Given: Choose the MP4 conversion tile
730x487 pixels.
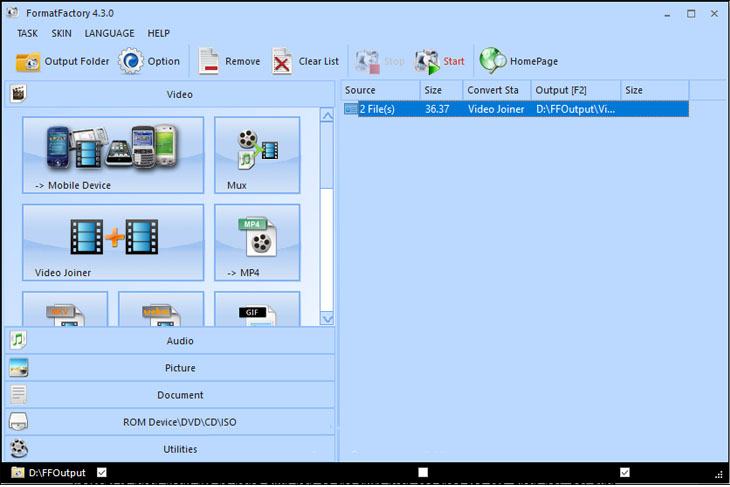Looking at the screenshot, I should [257, 243].
